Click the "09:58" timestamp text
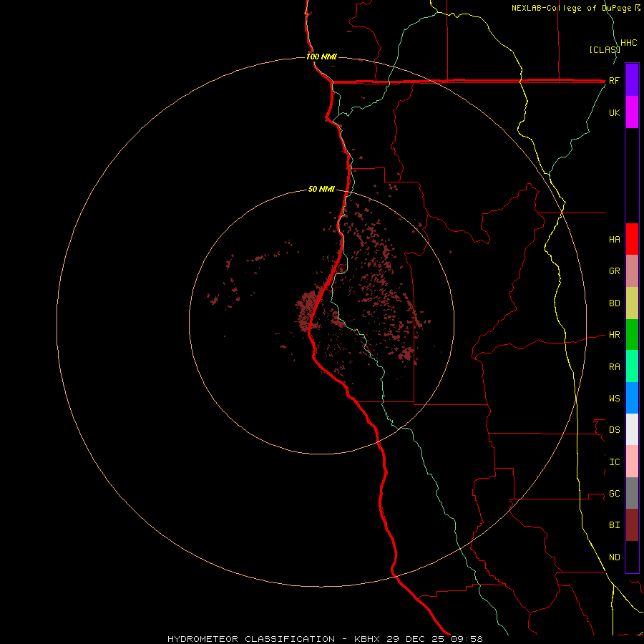Viewport: 644px width, 644px height. (467, 639)
